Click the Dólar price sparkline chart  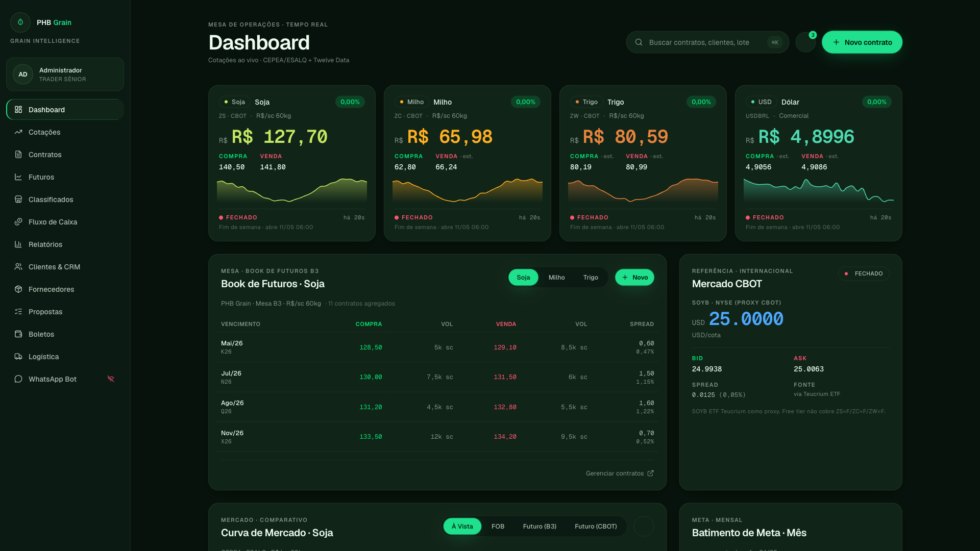[819, 191]
